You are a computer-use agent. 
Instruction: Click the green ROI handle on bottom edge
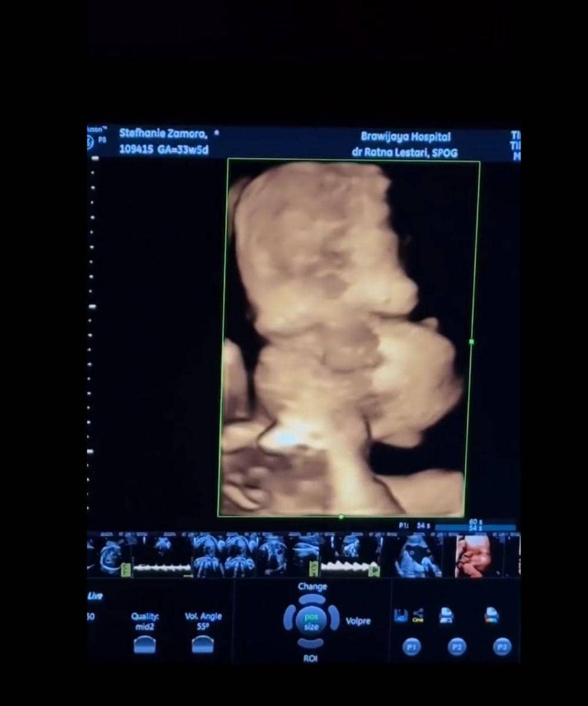341,517
